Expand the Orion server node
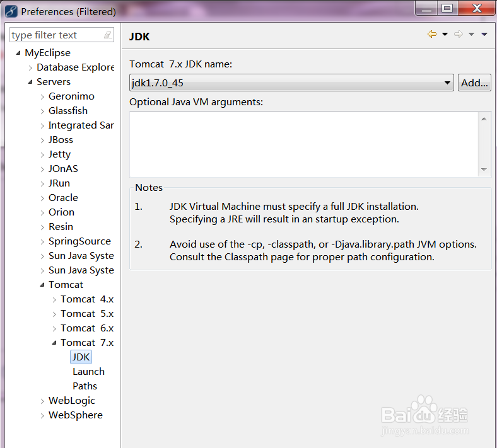Image resolution: width=497 pixels, height=448 pixels. pyautogui.click(x=42, y=213)
